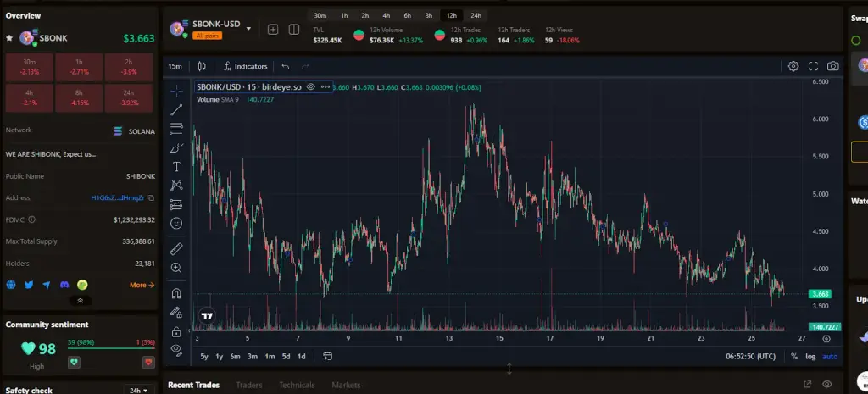
Task: Select the trend line drawing tool
Action: point(176,109)
